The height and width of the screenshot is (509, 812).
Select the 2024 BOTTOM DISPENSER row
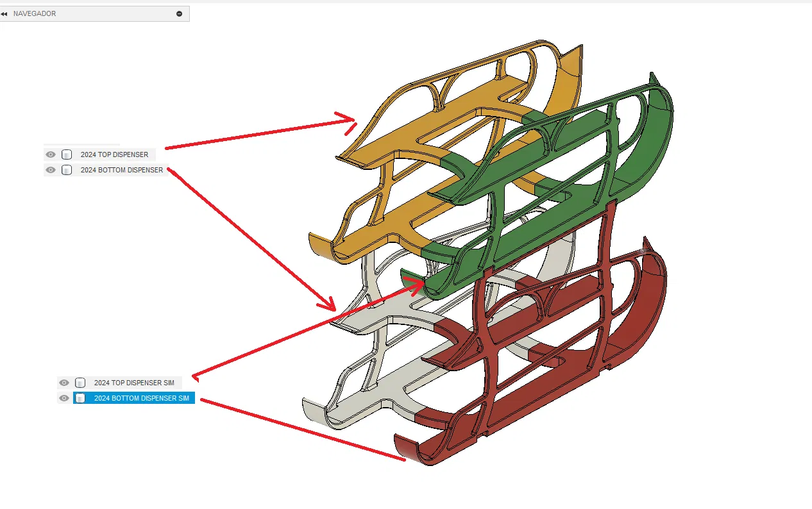click(105, 170)
